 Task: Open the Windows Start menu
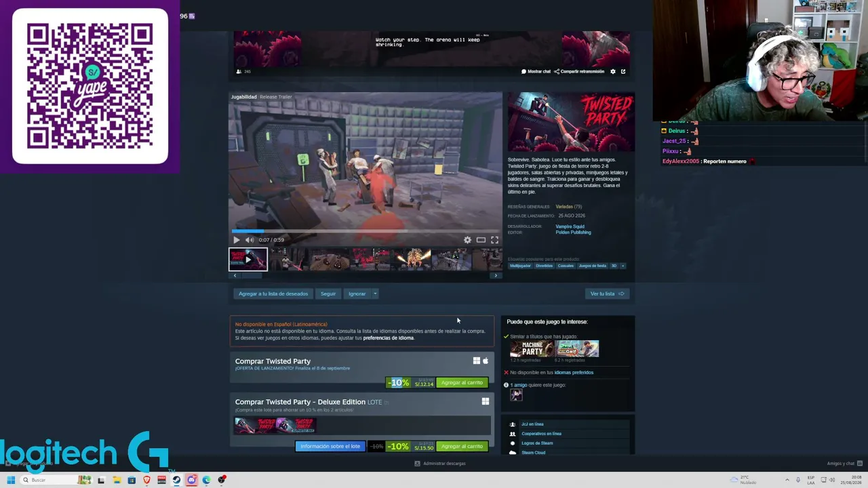point(11,480)
